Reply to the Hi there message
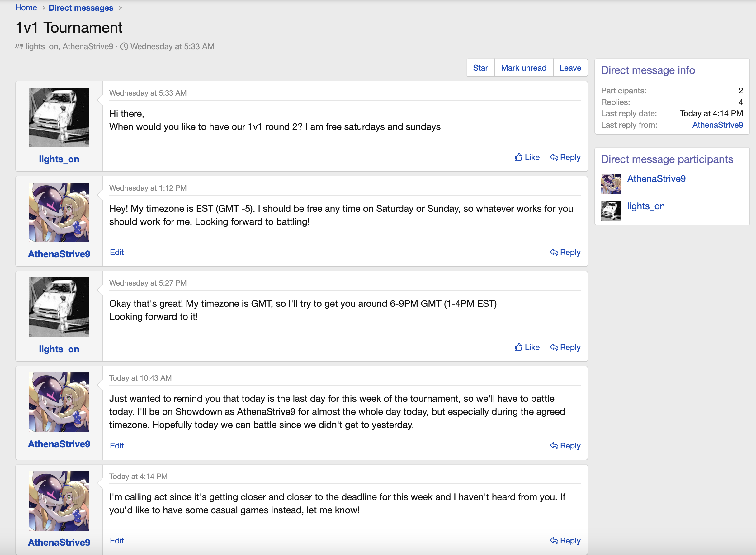Image resolution: width=756 pixels, height=555 pixels. coord(565,157)
